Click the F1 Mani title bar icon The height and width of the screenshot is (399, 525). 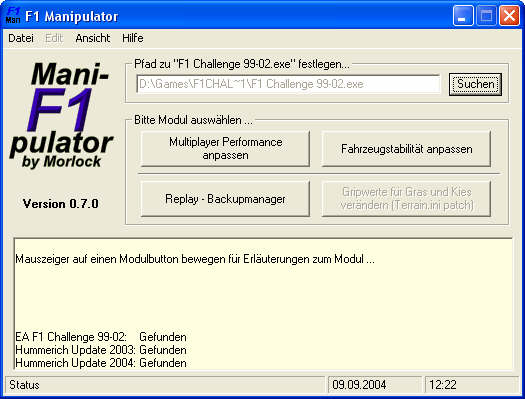click(13, 16)
